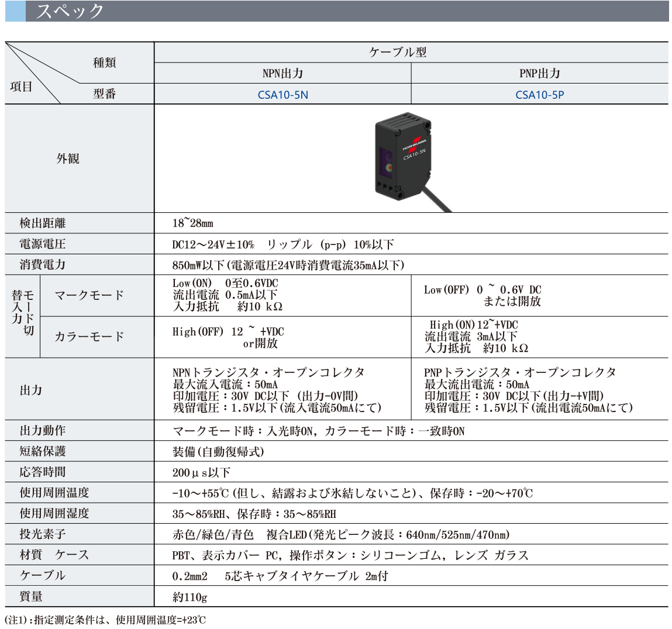The image size is (672, 629).
Task: Select the 応答時間 row label
Action: [x=43, y=472]
